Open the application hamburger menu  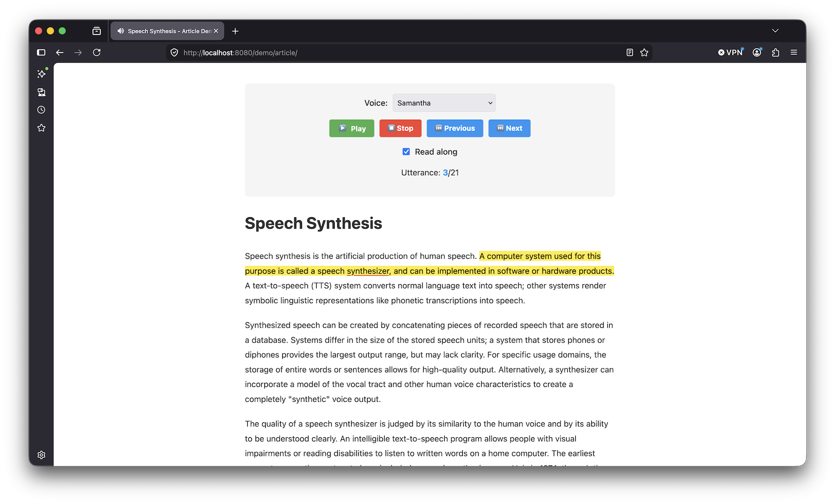point(794,52)
